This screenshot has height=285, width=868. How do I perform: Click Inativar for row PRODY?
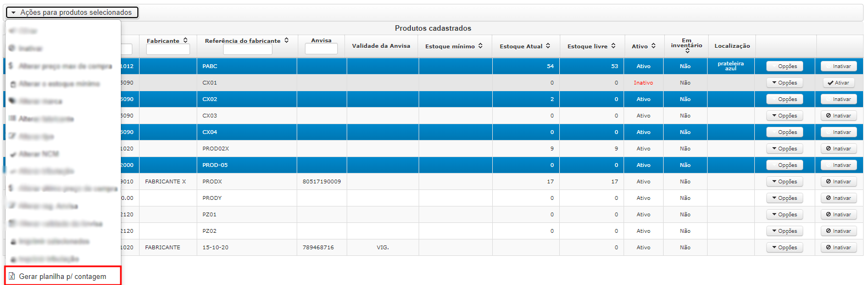tap(839, 198)
